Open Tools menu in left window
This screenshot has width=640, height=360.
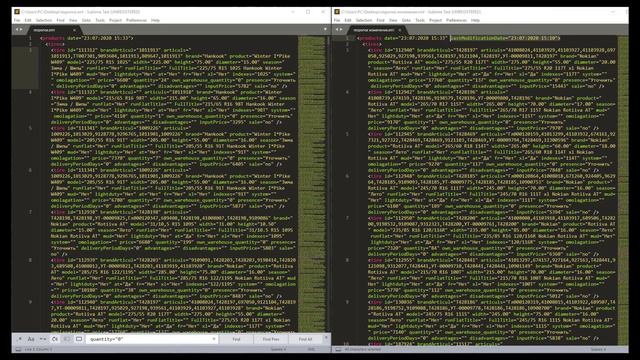tap(100, 20)
